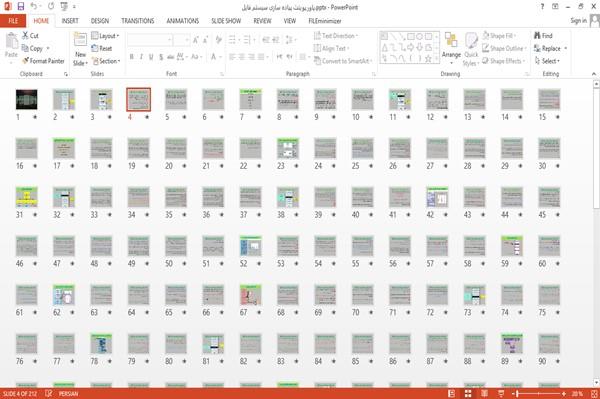Open FILEminimizer tab

(x=325, y=21)
